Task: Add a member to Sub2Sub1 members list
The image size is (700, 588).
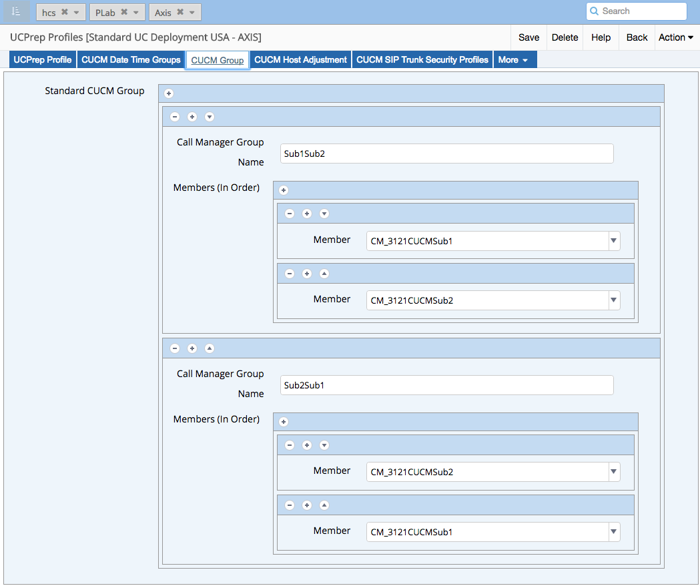Action: 284,422
